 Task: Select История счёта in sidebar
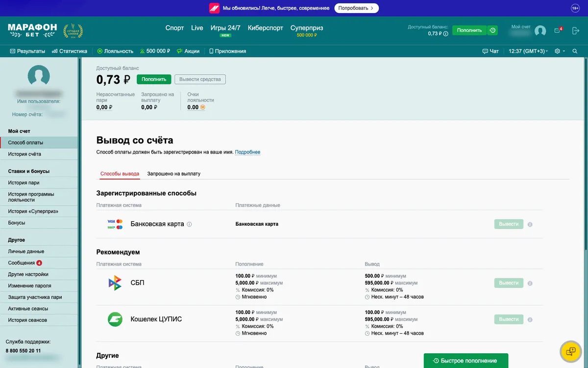coord(39,154)
